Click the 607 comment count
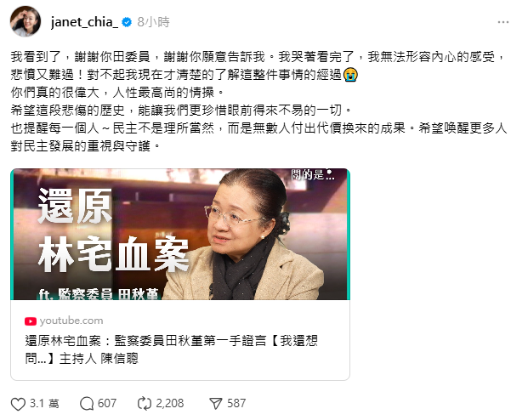Viewport: 528px width, 420px height. click(107, 404)
